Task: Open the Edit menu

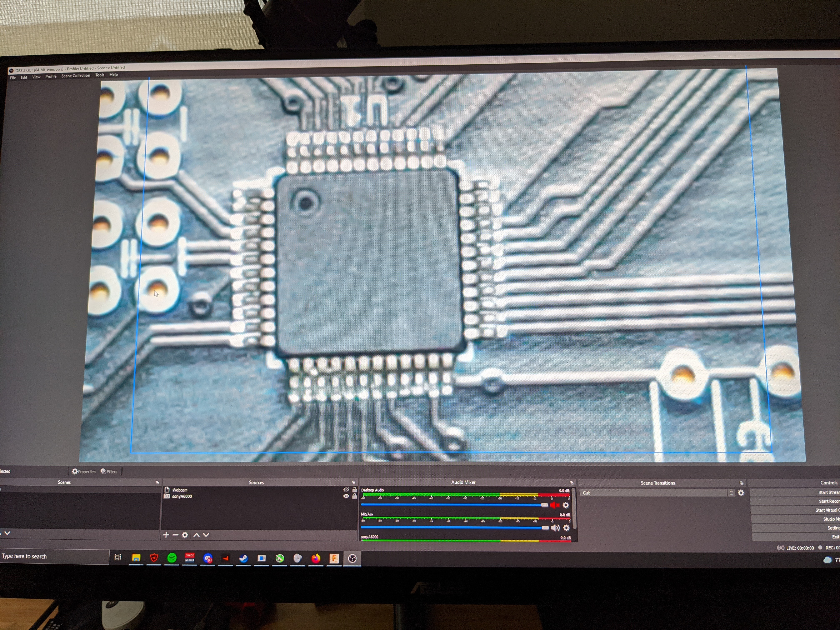Action: click(x=24, y=77)
